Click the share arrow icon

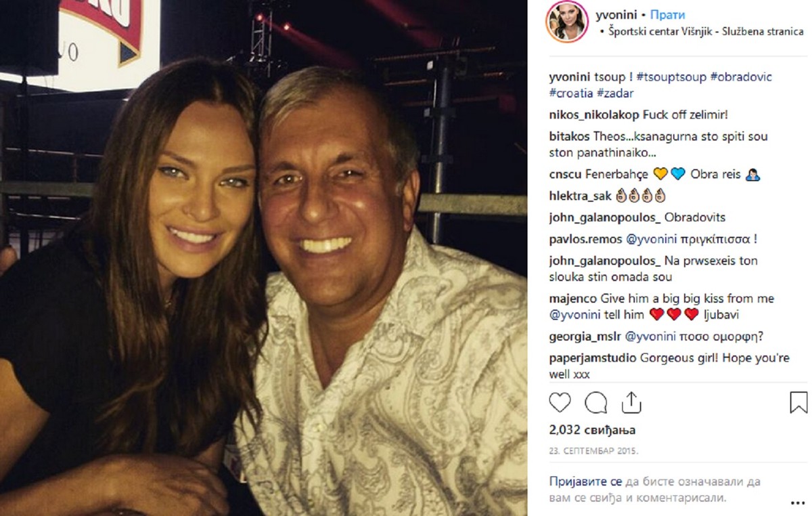(631, 403)
